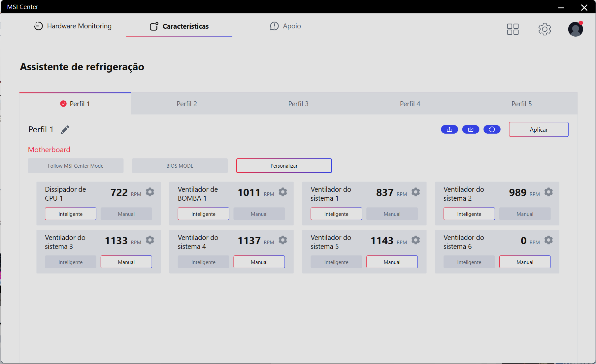Open settings gear for Ventilador do sistema 2

click(548, 192)
